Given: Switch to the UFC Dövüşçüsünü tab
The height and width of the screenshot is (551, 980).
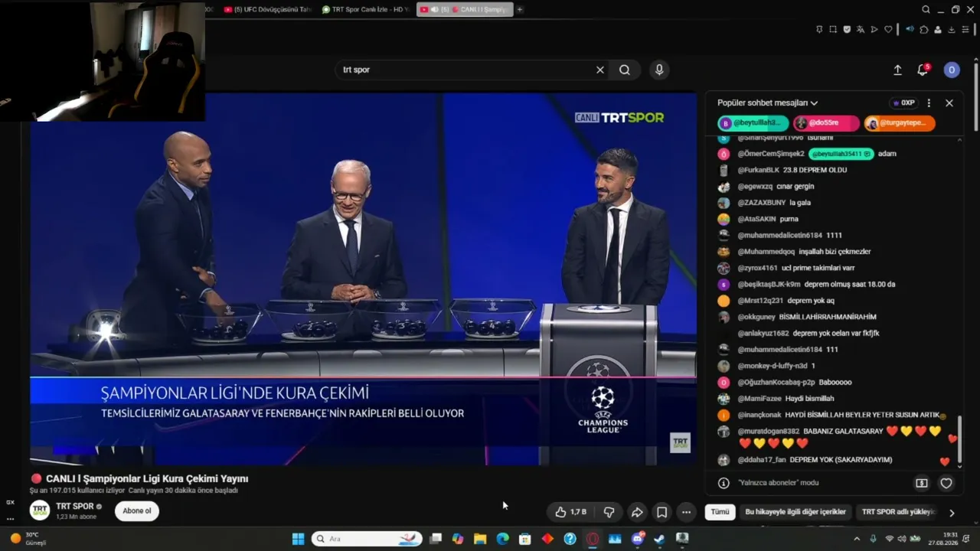Looking at the screenshot, I should (267, 10).
